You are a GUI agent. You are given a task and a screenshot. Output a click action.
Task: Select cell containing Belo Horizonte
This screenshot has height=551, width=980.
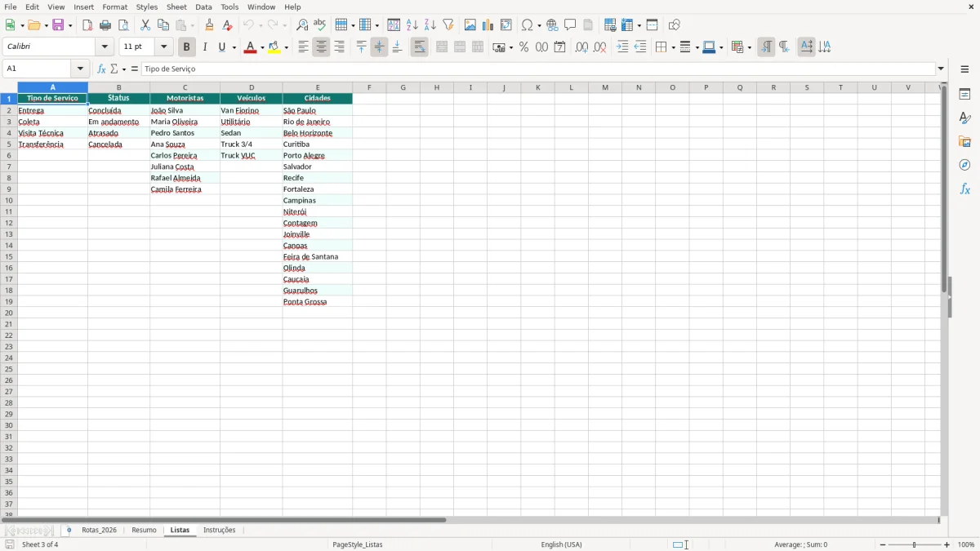click(318, 133)
